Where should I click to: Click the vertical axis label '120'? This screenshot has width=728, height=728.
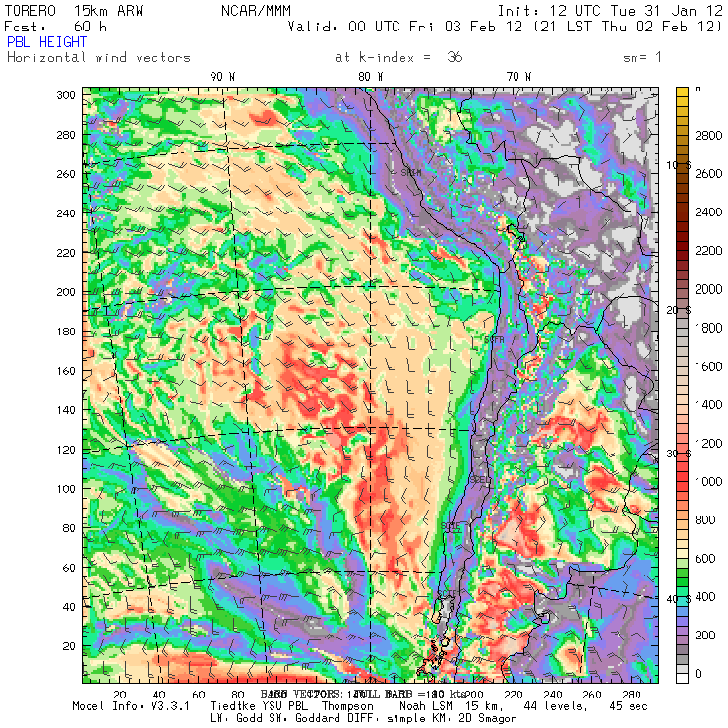(x=66, y=450)
